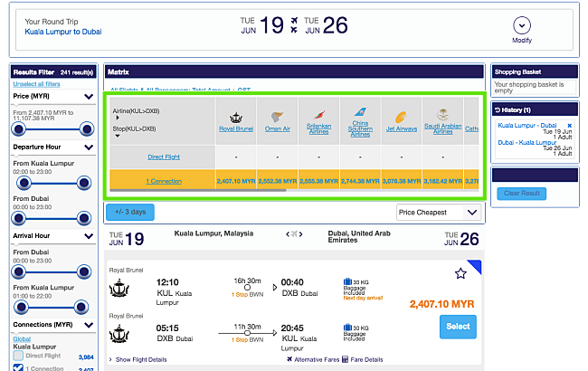
Task: Click the maximum price slider handle
Action: [87, 129]
